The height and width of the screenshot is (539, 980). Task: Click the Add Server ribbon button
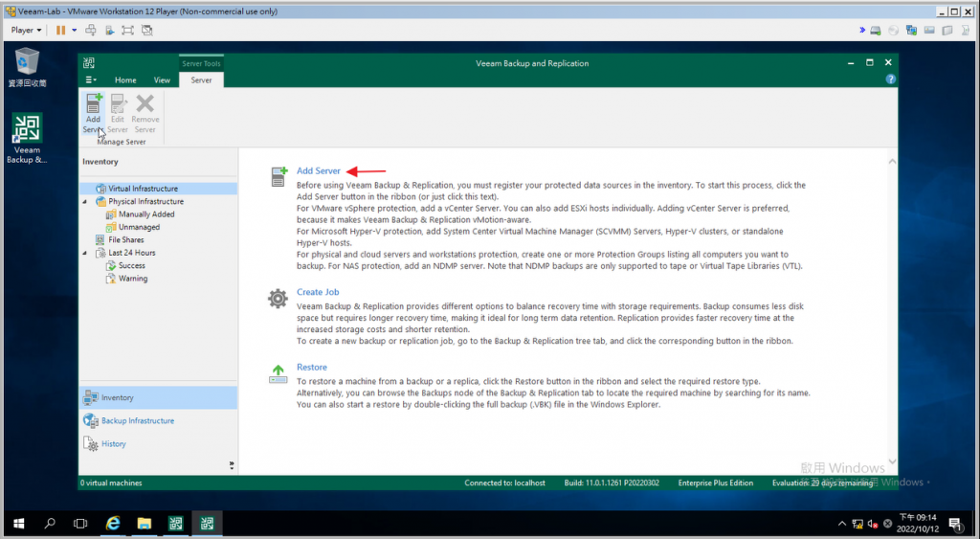tap(93, 113)
